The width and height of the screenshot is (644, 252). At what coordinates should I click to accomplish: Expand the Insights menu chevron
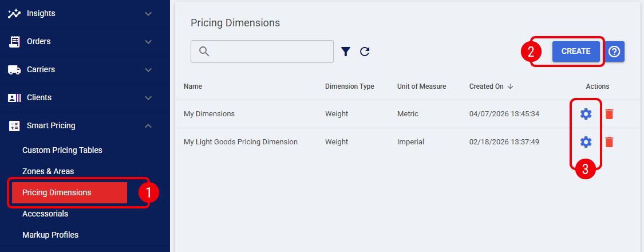point(148,13)
